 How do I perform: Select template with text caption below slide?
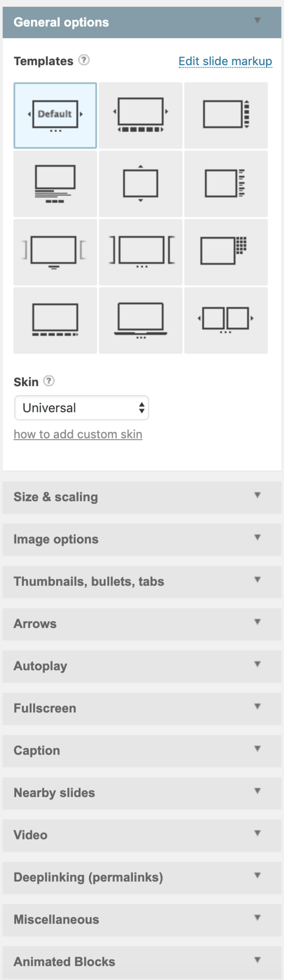pyautogui.click(x=55, y=184)
